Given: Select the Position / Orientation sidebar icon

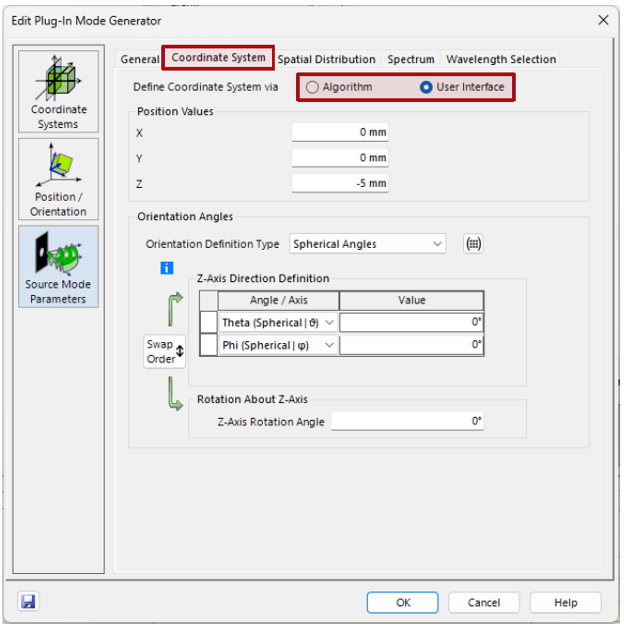Looking at the screenshot, I should point(58,179).
